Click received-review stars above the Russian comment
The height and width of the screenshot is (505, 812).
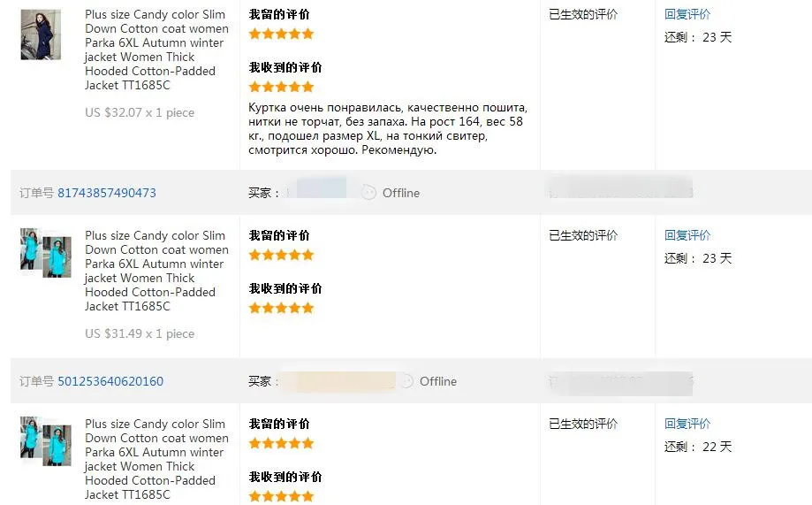281,87
